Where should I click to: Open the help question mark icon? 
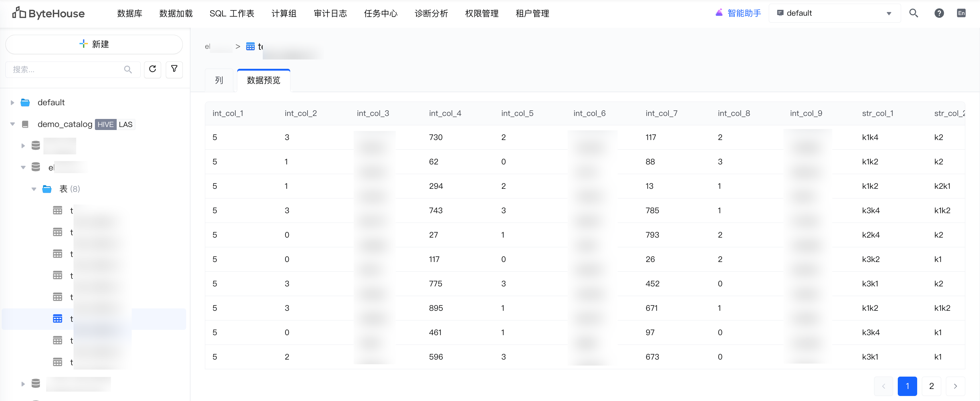pos(939,13)
